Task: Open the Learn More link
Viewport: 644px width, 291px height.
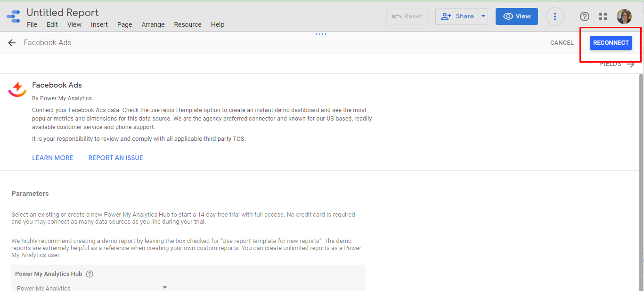Action: click(53, 158)
